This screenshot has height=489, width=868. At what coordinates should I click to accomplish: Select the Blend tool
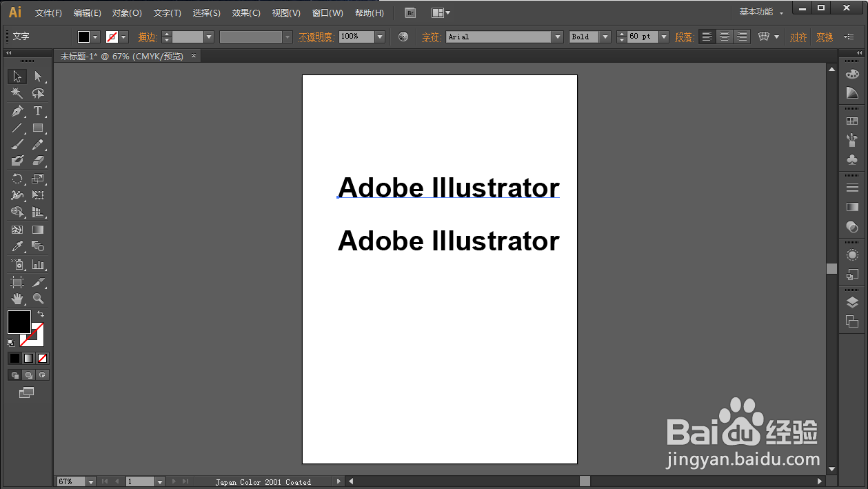point(38,246)
